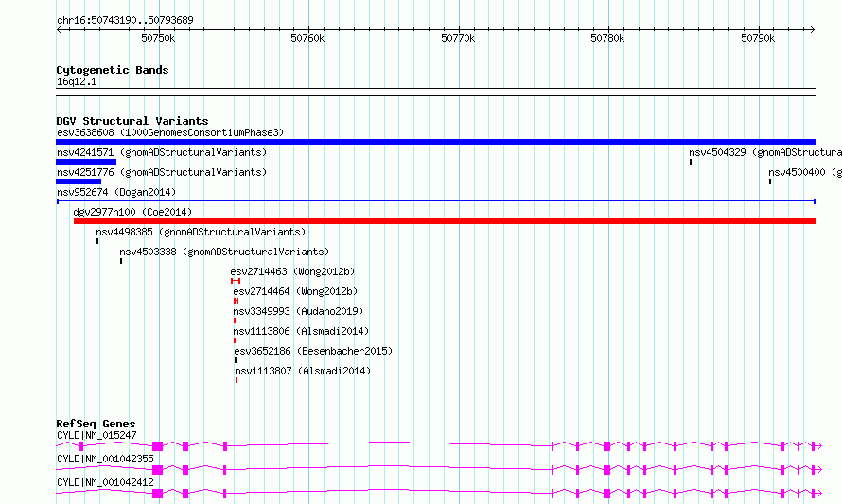This screenshot has height=504, width=842.
Task: Select the esv3638608 (1000GenomesConsortiumPhase3) label
Action: click(170, 132)
